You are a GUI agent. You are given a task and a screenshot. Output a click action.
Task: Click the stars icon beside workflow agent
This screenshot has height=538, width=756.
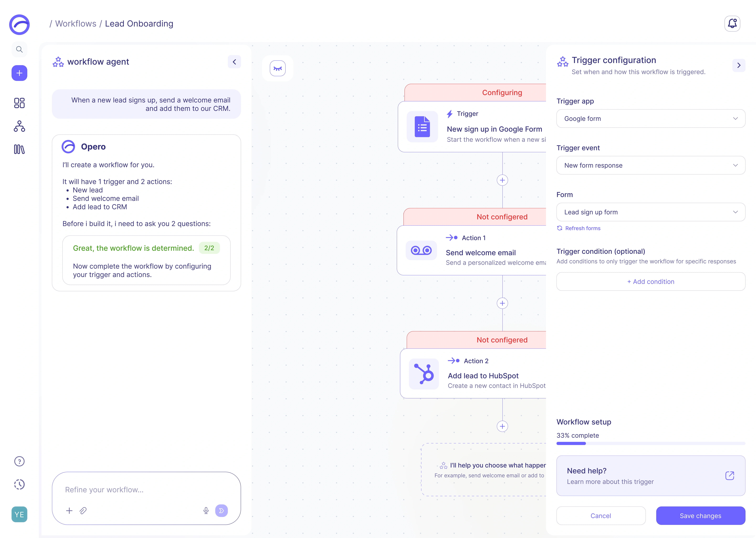(x=58, y=62)
